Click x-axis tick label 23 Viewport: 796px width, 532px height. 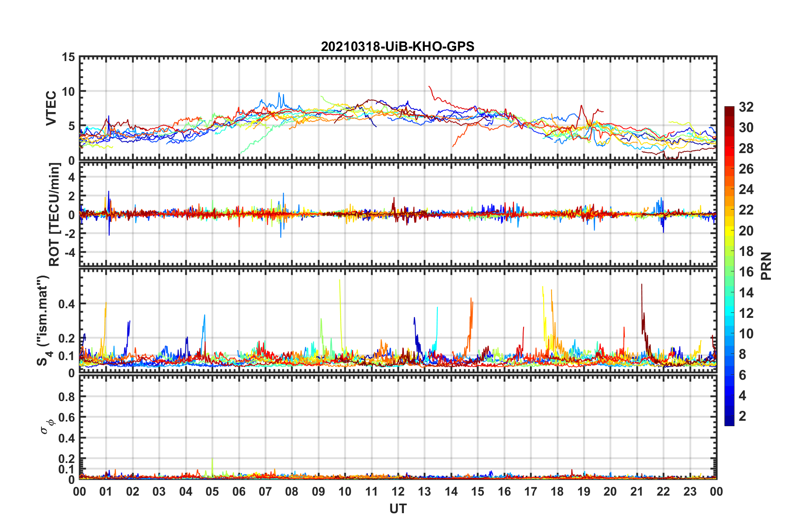point(690,491)
